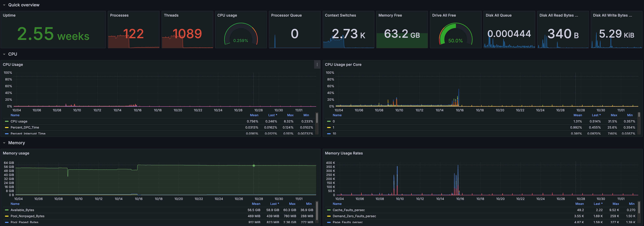This screenshot has height=226, width=644.
Task: Sort CPU Usage legend by Mean
Action: point(254,115)
